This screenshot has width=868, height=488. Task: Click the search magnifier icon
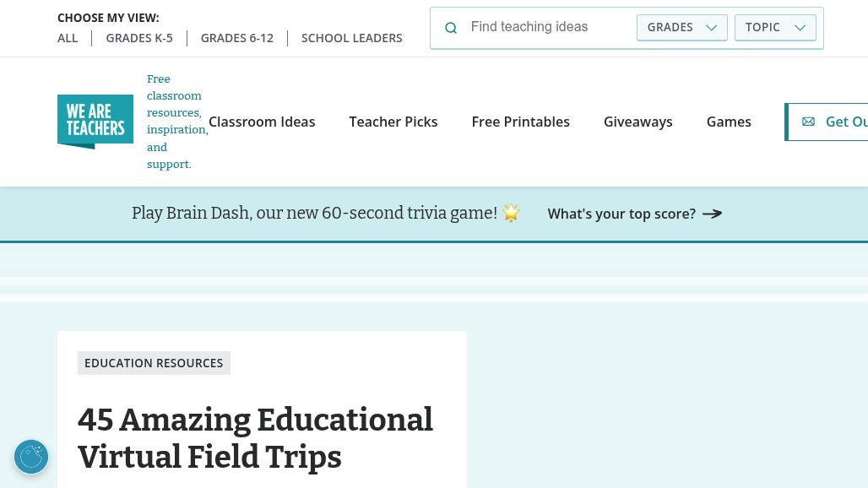pyautogui.click(x=451, y=28)
